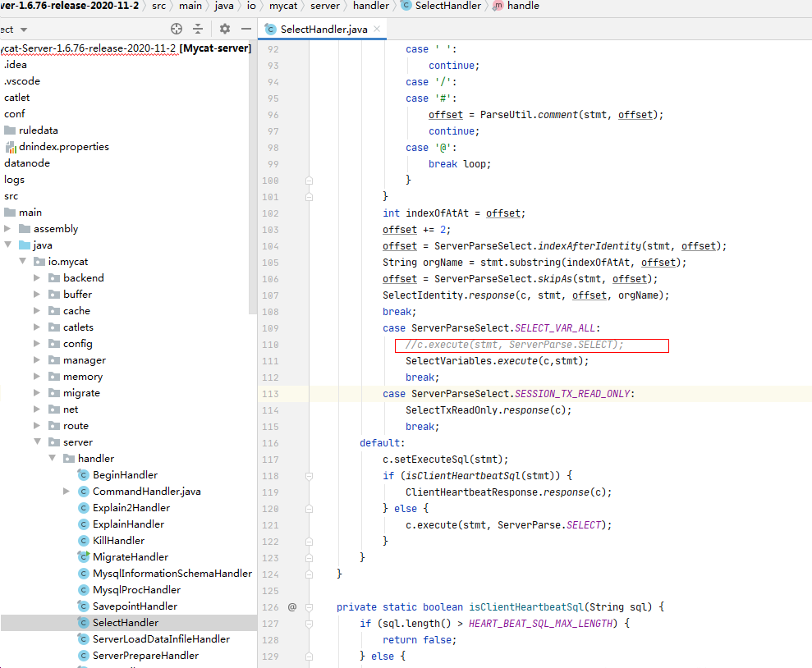Expand the catlets package

point(37,327)
